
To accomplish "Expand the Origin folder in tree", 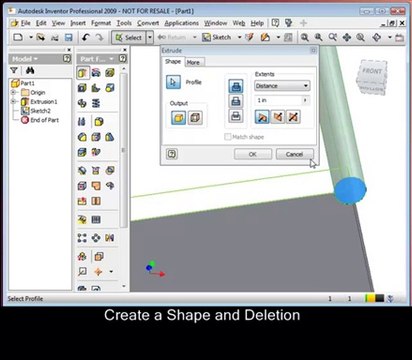I will (14, 92).
